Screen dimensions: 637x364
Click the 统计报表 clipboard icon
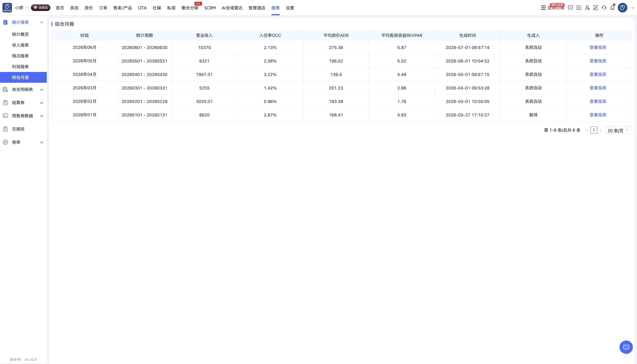(5, 22)
